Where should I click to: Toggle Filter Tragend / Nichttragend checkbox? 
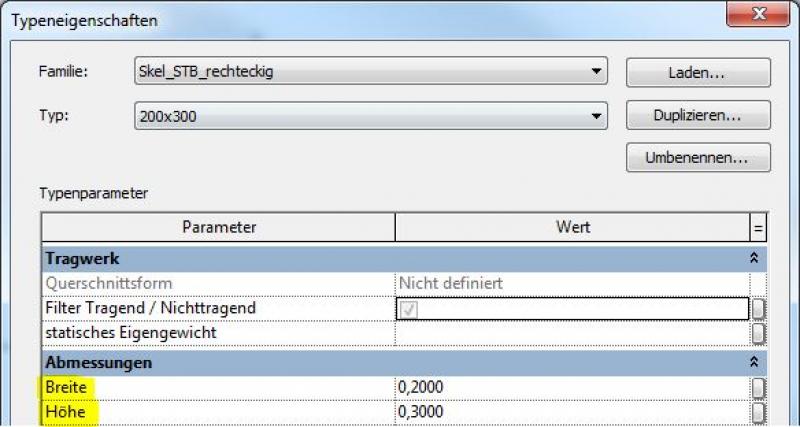pyautogui.click(x=409, y=309)
